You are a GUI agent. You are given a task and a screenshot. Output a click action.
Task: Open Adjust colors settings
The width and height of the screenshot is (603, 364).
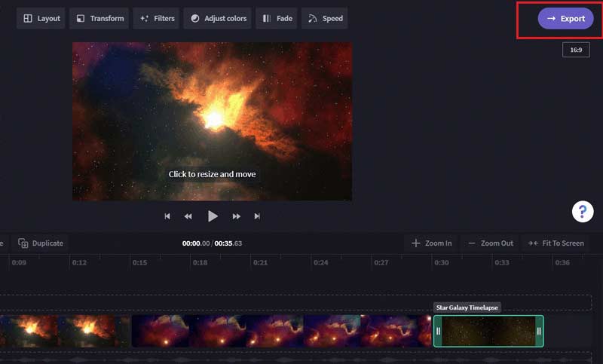[x=218, y=18]
